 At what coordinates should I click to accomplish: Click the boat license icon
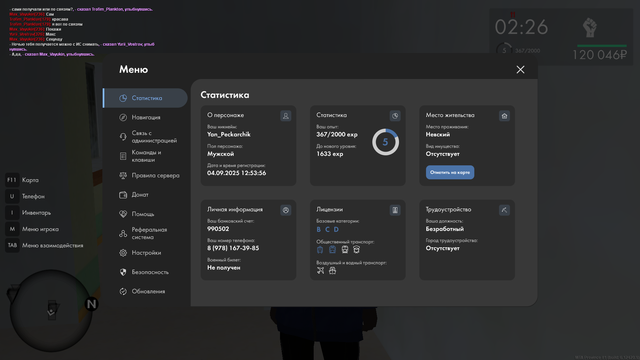tap(332, 270)
